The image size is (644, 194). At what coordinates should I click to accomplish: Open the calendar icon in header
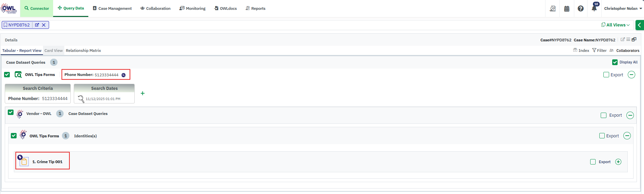pos(567,8)
